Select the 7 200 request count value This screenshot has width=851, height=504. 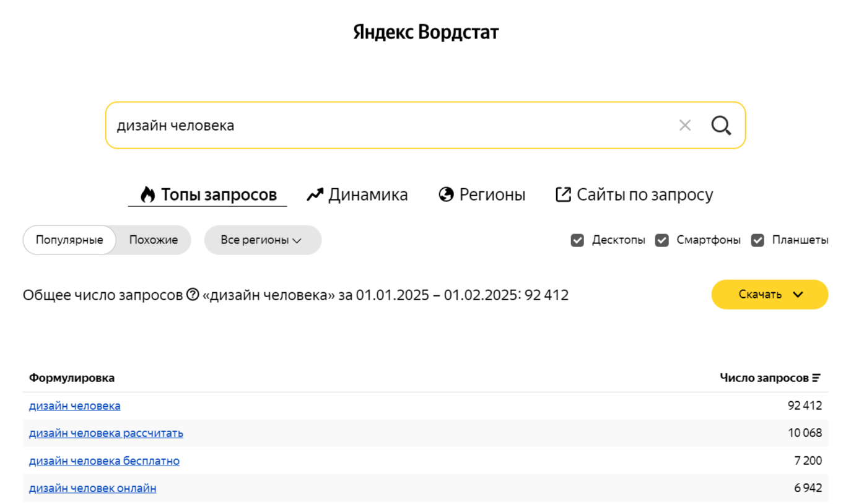(x=808, y=461)
